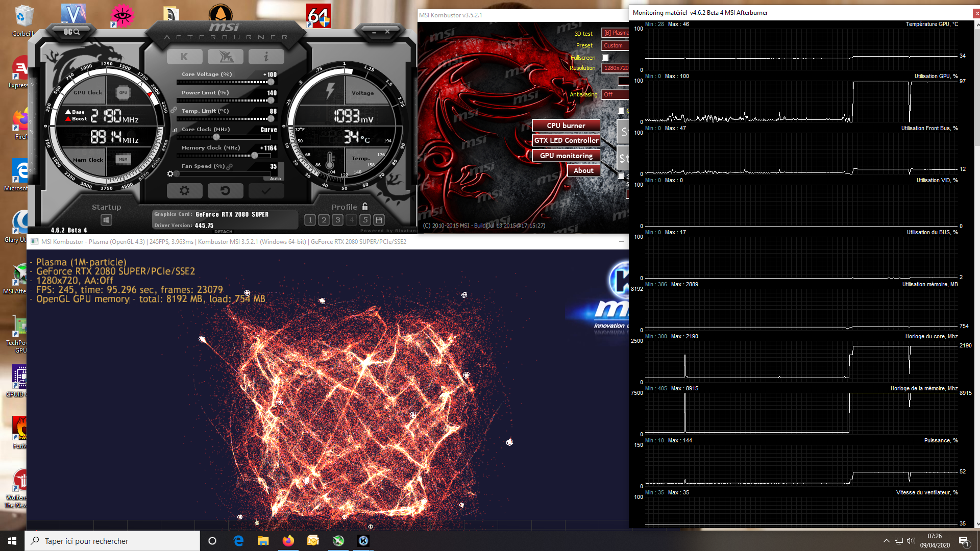
Task: Click the Memory Clock slider handle
Action: point(254,155)
